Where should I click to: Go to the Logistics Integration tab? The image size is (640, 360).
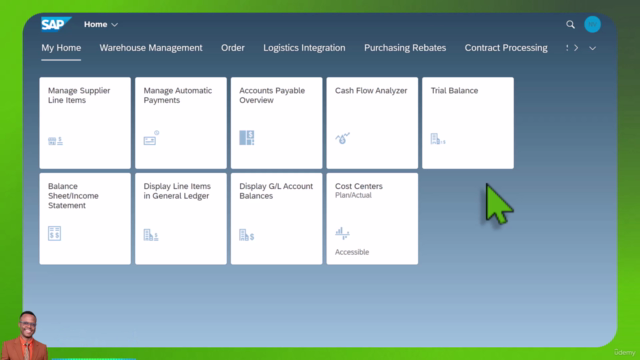[304, 48]
